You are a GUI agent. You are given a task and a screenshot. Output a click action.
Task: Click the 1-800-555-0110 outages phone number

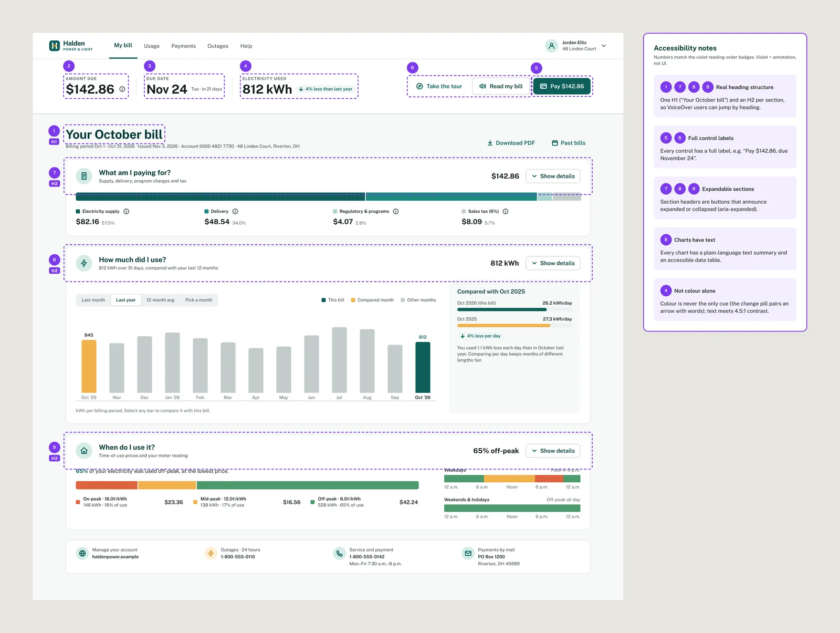point(238,557)
